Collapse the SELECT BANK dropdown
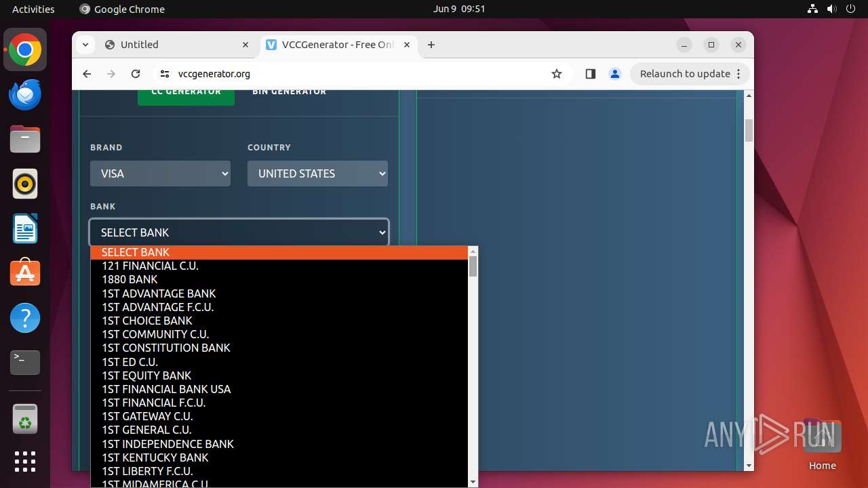The width and height of the screenshot is (868, 488). coord(239,232)
